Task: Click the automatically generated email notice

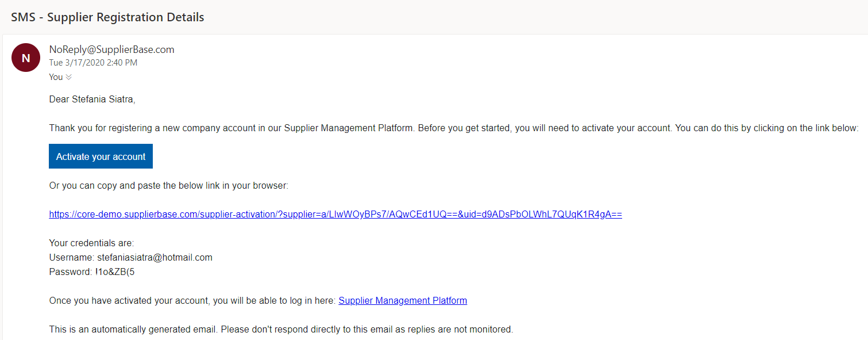Action: 281,330
